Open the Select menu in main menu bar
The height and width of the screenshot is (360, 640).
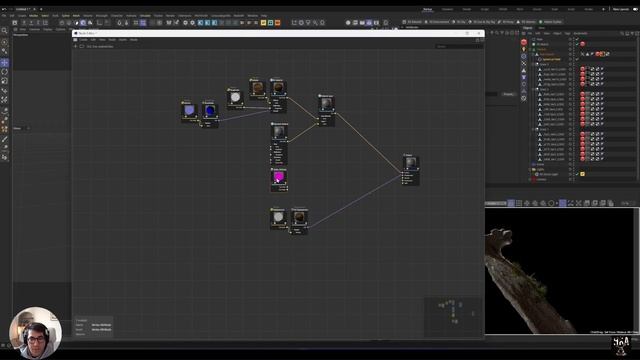coord(45,16)
